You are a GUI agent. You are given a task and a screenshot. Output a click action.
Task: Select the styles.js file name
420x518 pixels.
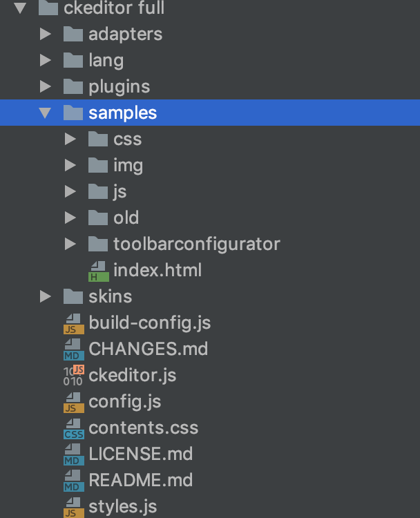pos(122,506)
